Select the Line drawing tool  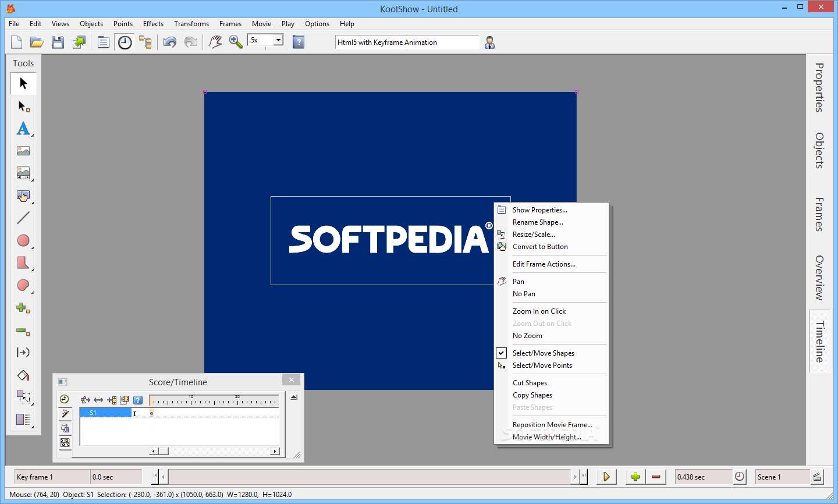[23, 218]
